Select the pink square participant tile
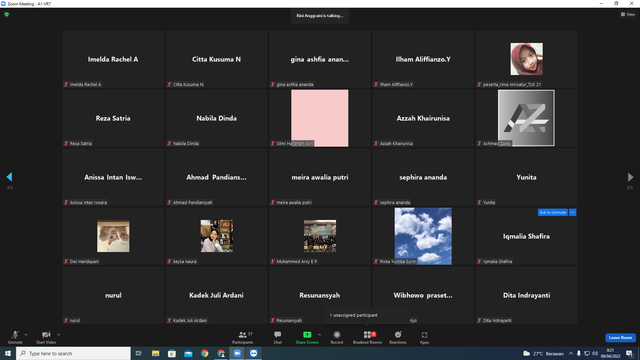 coord(320,118)
